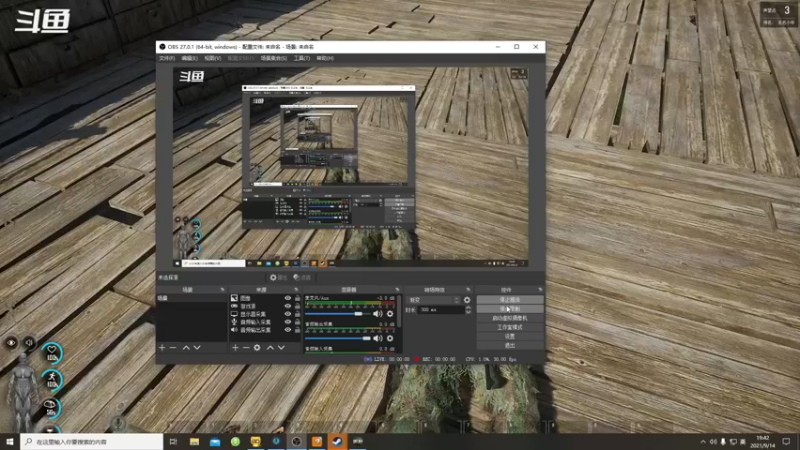Viewport: 800px width, 450px height.
Task: Hide the 图像 source with eye icon
Action: coord(288,298)
